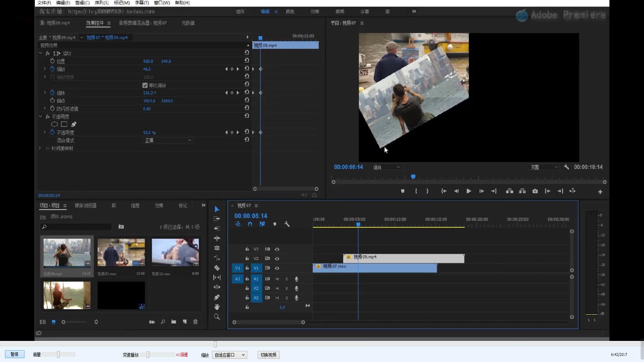Toggle V1 track output eye

pyautogui.click(x=277, y=268)
